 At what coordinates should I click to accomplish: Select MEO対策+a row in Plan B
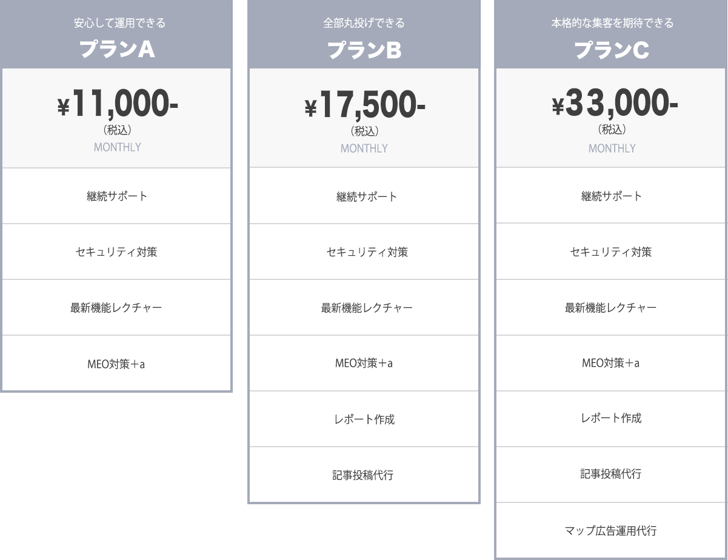coord(364,363)
